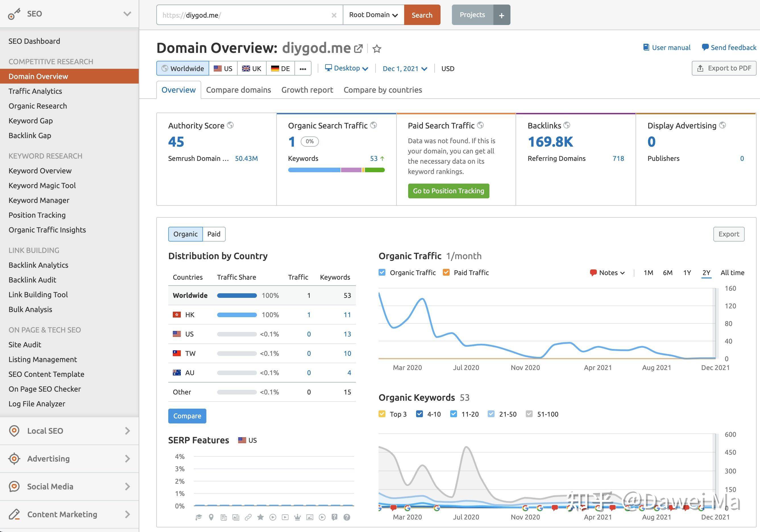Open the Root Domain dropdown
This screenshot has height=532, width=760.
coord(373,15)
